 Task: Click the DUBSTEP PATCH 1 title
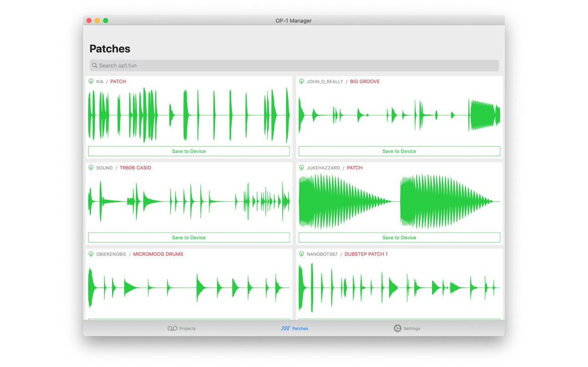[x=366, y=254]
